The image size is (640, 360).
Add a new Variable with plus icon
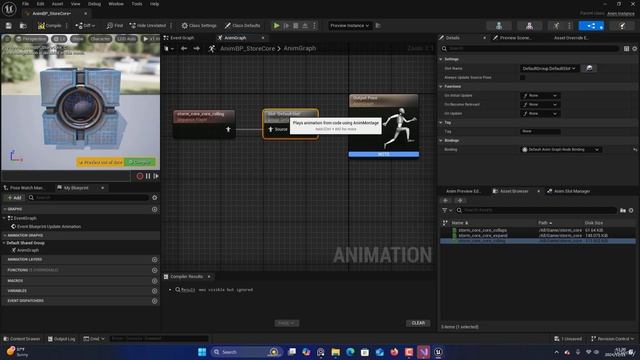(x=155, y=291)
